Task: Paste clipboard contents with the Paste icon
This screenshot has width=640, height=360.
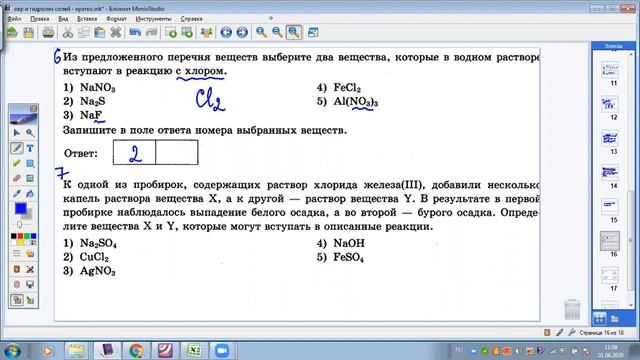Action: 100,32
